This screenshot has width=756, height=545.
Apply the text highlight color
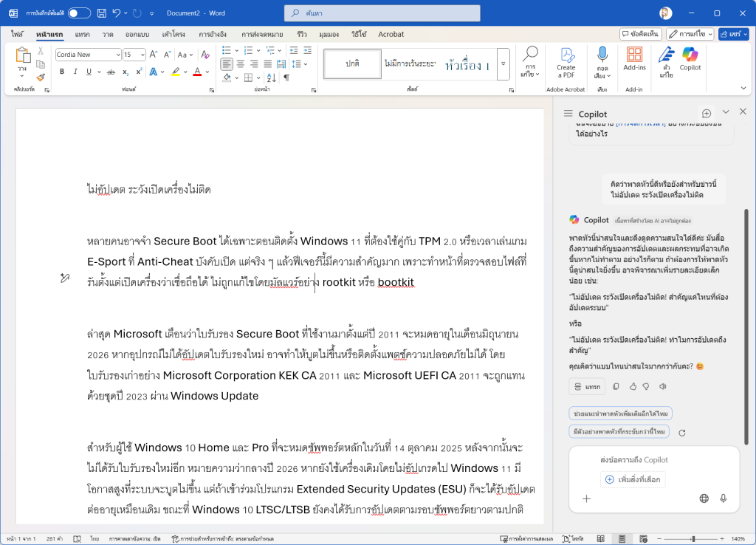coord(176,72)
